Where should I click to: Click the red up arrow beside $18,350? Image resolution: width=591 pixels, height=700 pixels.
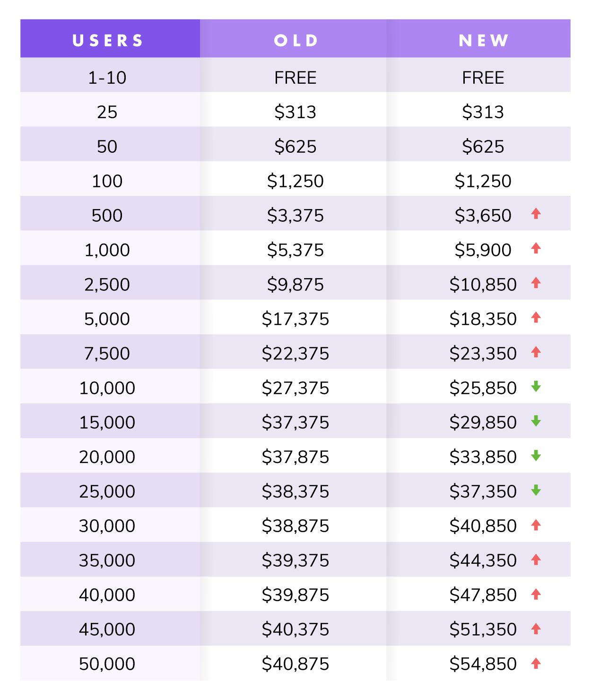point(536,317)
